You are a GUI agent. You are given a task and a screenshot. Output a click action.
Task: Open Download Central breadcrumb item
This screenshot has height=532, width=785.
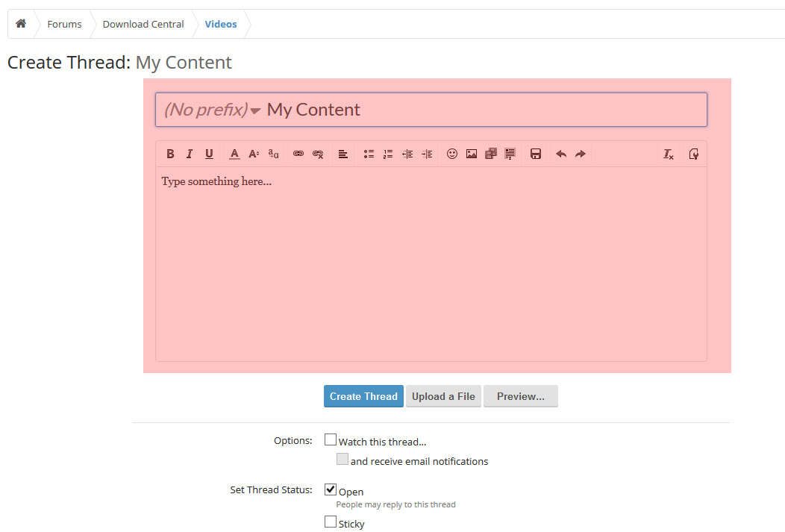click(x=143, y=24)
